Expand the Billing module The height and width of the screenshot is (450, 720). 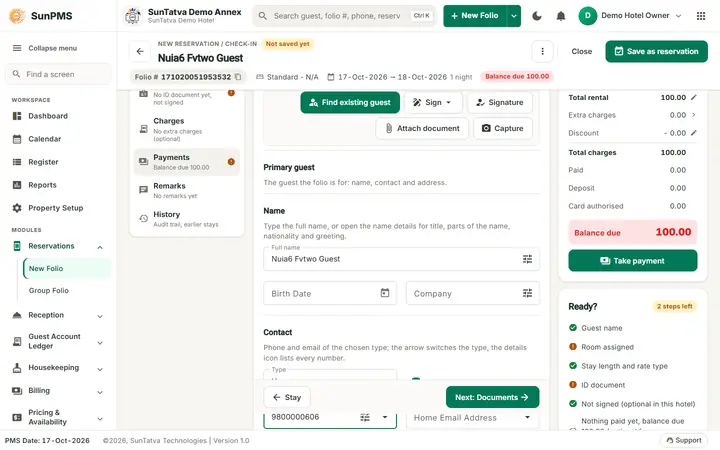tap(100, 392)
